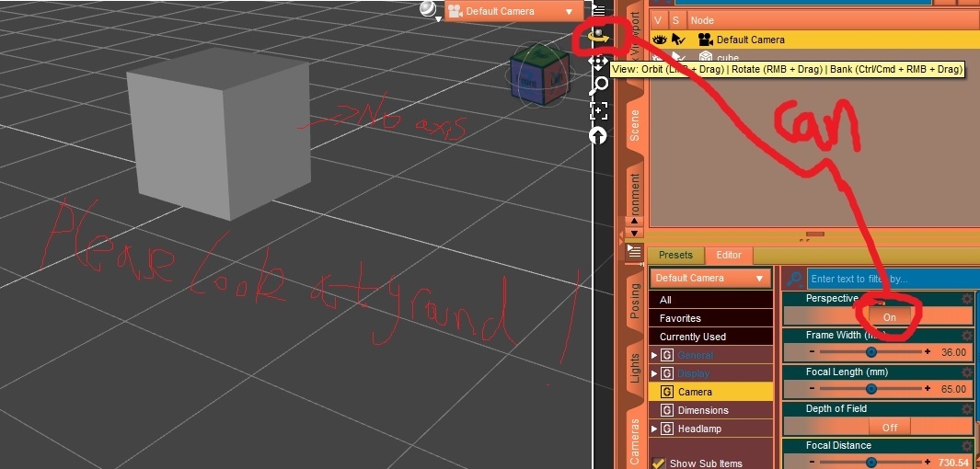The width and height of the screenshot is (980, 469).
Task: Select the Pan view control icon
Action: [599, 62]
